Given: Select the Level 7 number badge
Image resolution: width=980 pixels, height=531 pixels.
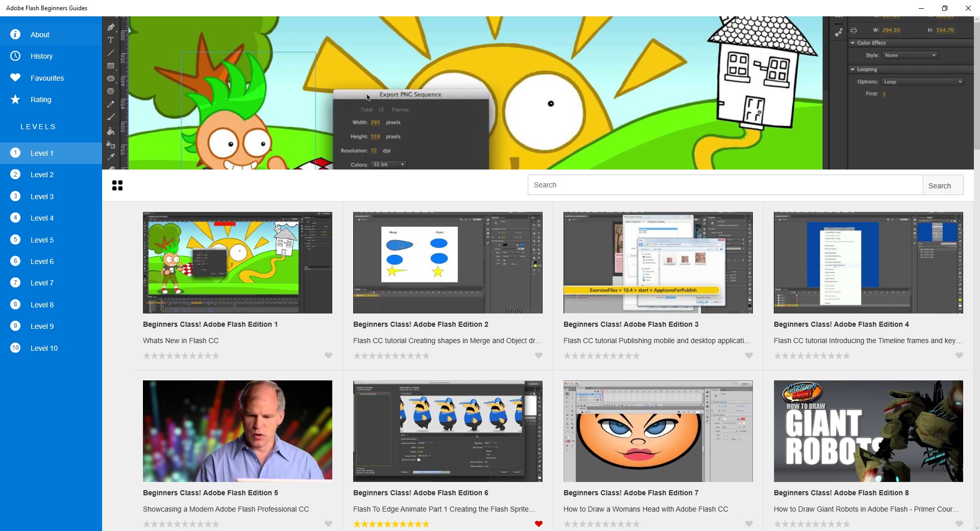Looking at the screenshot, I should click(x=15, y=282).
